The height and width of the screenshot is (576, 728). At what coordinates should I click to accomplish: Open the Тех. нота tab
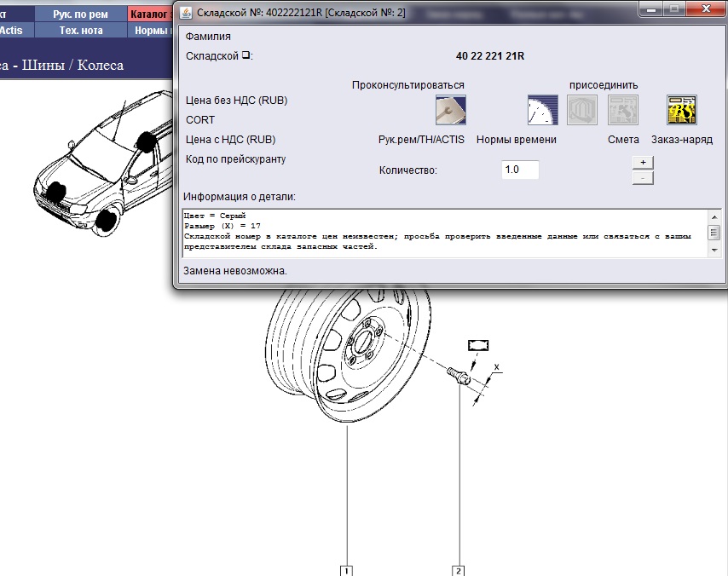tap(80, 30)
